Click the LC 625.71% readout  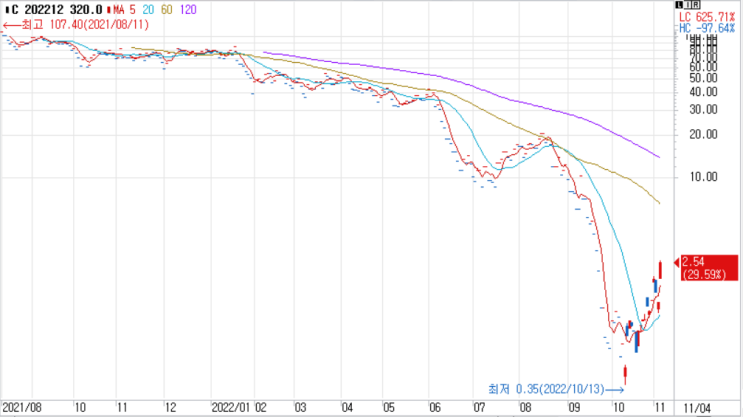(707, 17)
